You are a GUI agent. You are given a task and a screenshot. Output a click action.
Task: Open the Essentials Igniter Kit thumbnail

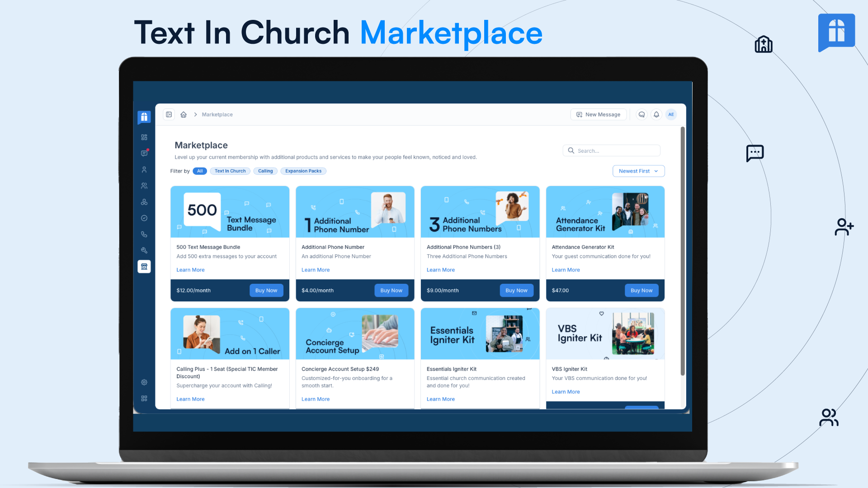[x=480, y=334]
